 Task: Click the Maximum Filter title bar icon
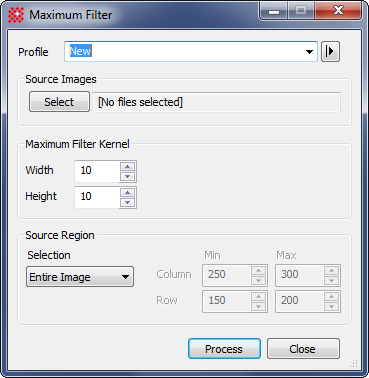pos(16,15)
